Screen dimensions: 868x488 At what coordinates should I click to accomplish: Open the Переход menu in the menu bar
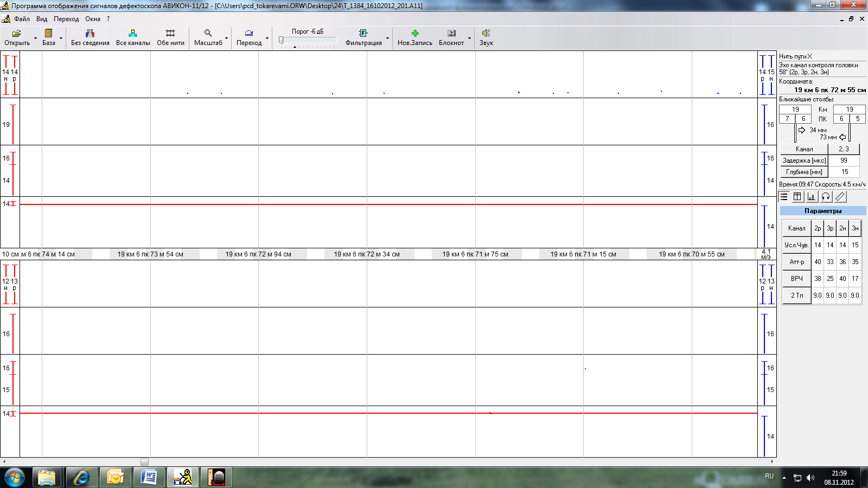click(x=66, y=19)
